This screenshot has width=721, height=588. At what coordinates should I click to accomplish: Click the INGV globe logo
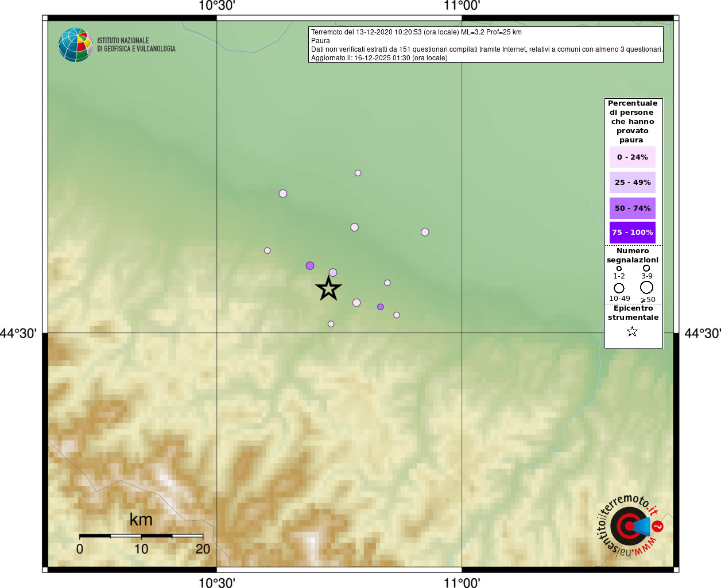click(x=76, y=45)
